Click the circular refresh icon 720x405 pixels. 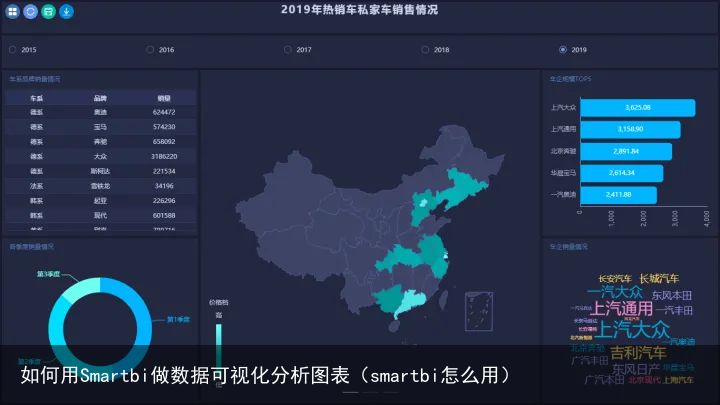30,11
